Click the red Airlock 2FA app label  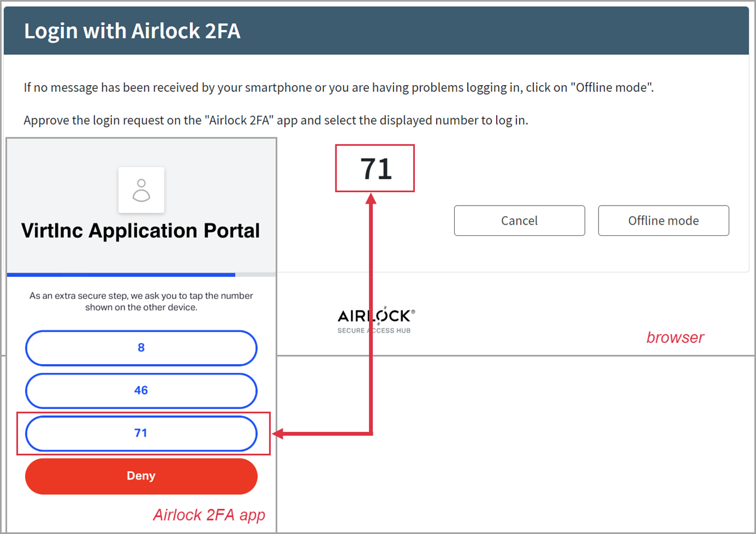pyautogui.click(x=209, y=515)
